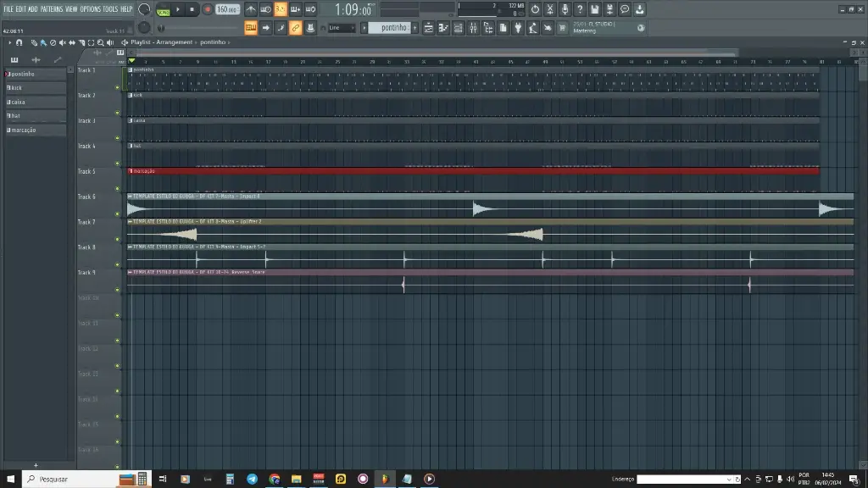Mute Track 5 using its green dot
This screenshot has width=868, height=488.
point(117,189)
